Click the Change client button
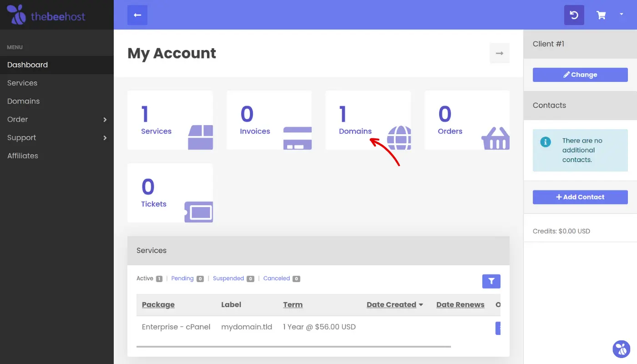 (580, 75)
